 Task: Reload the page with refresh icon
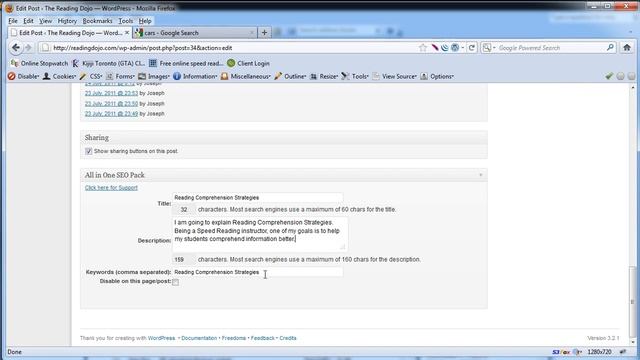[472, 48]
